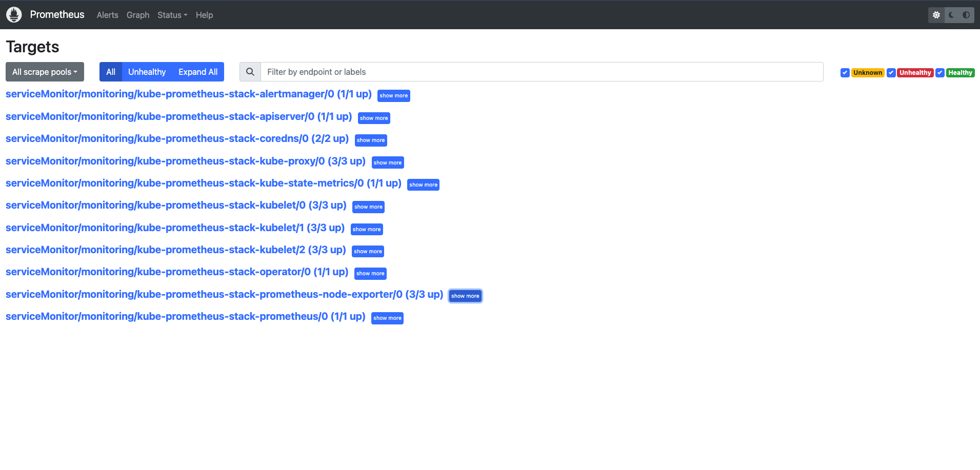
Task: Open the Alerts nav item
Action: point(108,15)
